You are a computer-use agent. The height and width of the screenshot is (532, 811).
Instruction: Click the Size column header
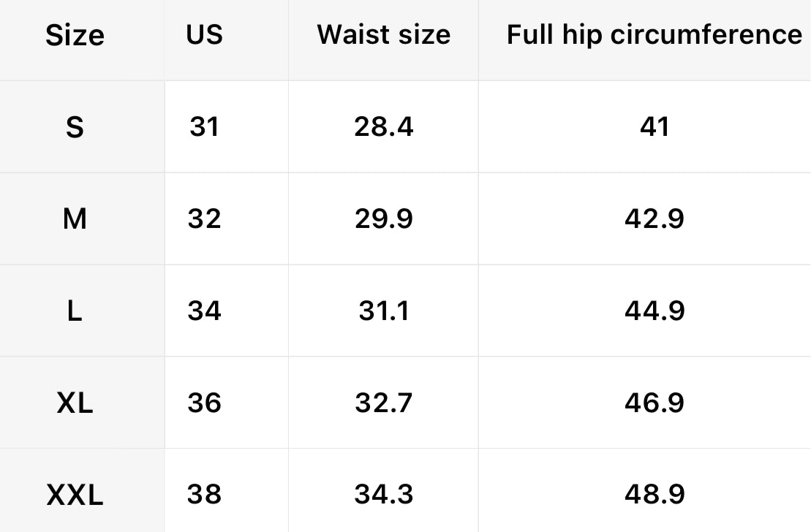click(75, 36)
